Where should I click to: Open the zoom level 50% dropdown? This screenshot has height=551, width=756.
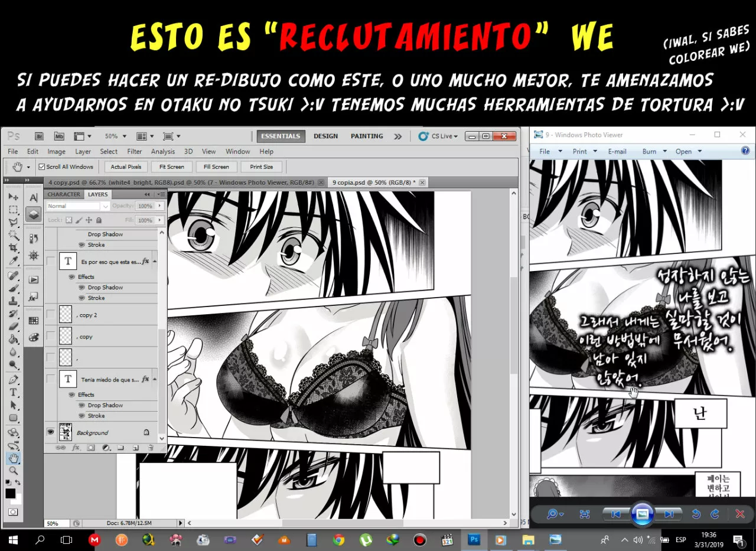click(x=116, y=136)
